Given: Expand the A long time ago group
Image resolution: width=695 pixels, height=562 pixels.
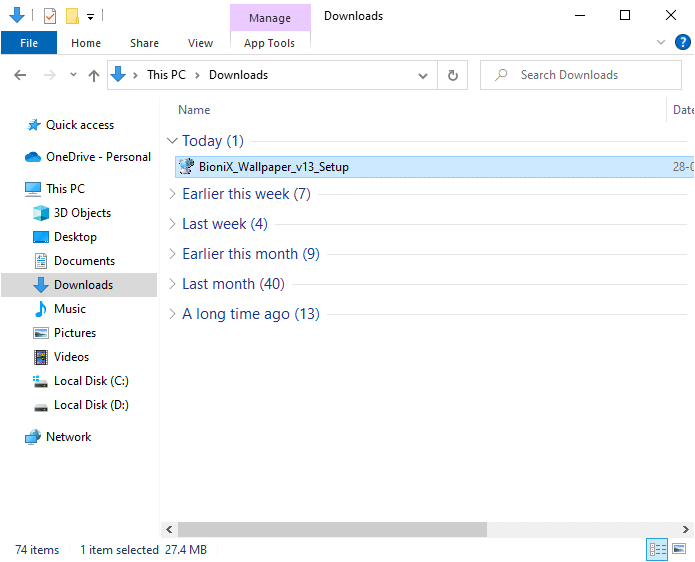Looking at the screenshot, I should [x=172, y=314].
